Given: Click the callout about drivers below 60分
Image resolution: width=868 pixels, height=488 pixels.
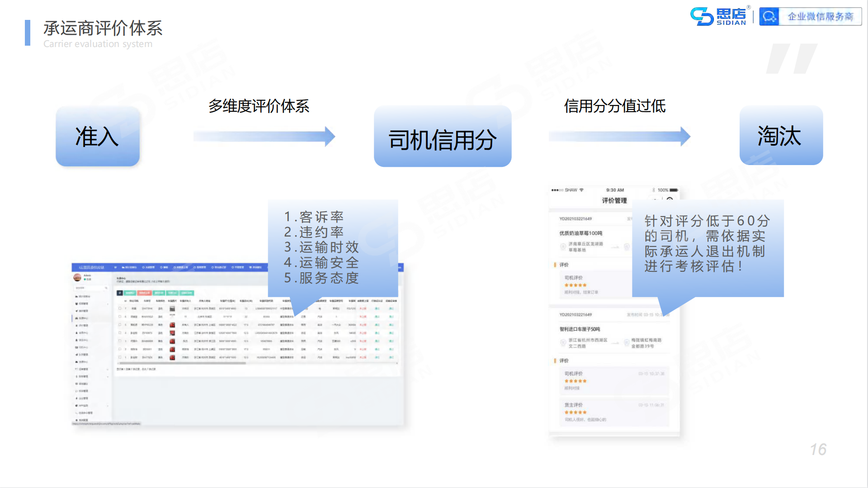Looking at the screenshot, I should click(x=708, y=248).
